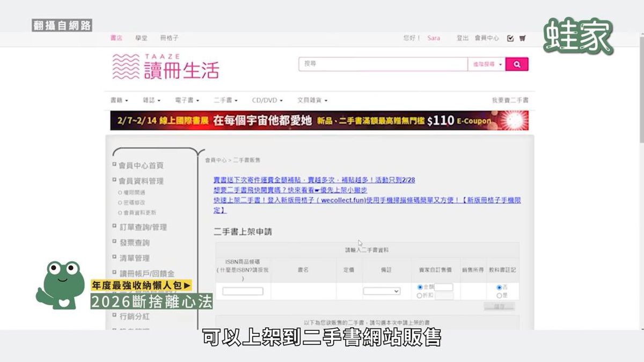Expand the 進階搜尋 dropdown

487,64
